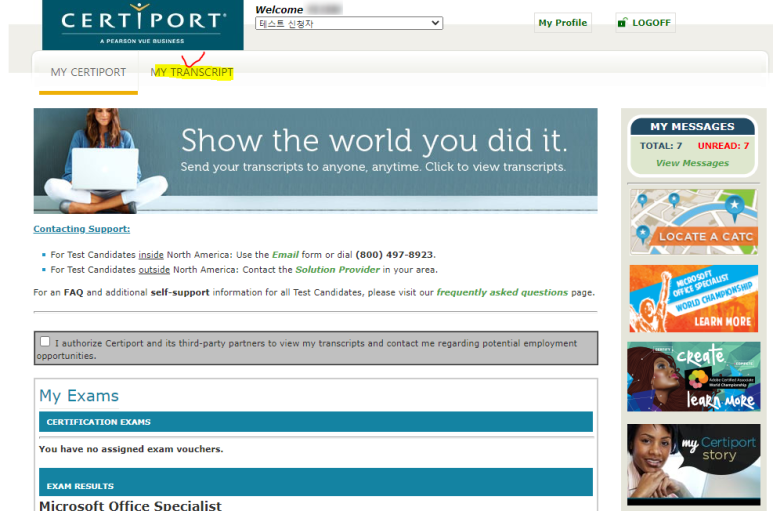Screen dimensions: 773x511
Task: Click the EXAM RESULTS header bar
Action: coord(316,482)
